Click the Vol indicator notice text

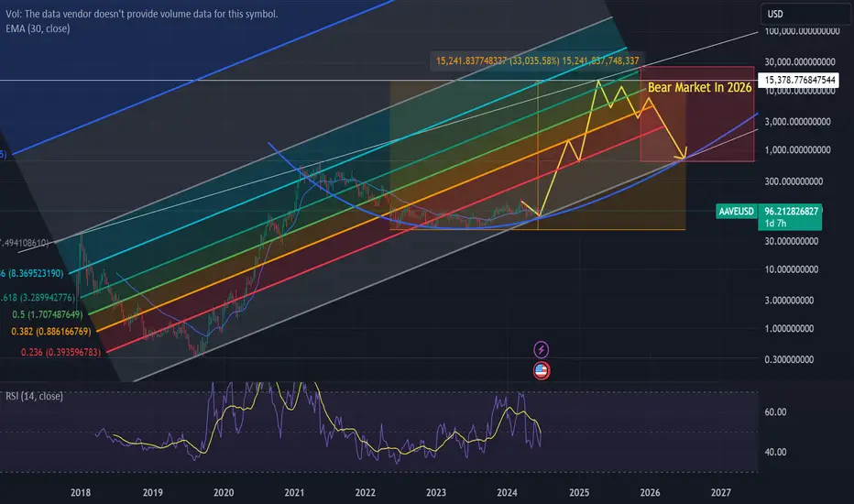tap(142, 14)
